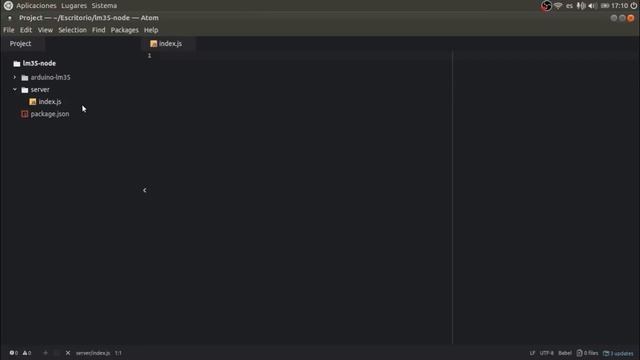
Task: Open the microphone input indicator
Action: click(581, 6)
